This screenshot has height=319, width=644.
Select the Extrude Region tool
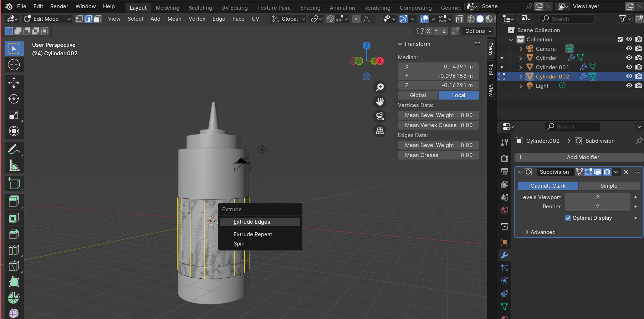pos(14,202)
